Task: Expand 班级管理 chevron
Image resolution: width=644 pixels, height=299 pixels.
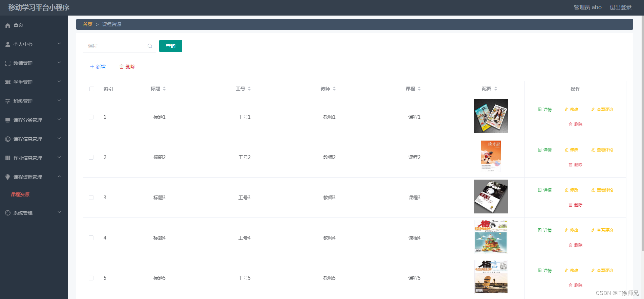Action: point(59,100)
